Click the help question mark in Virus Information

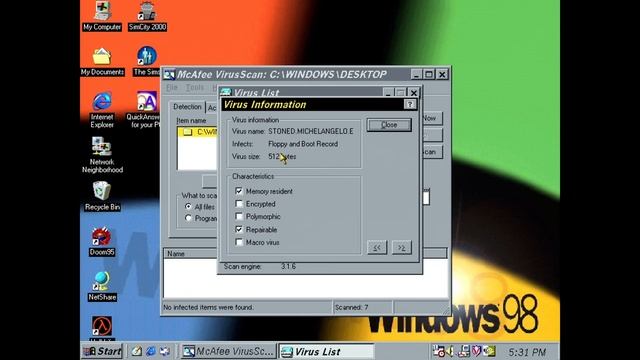(x=410, y=104)
